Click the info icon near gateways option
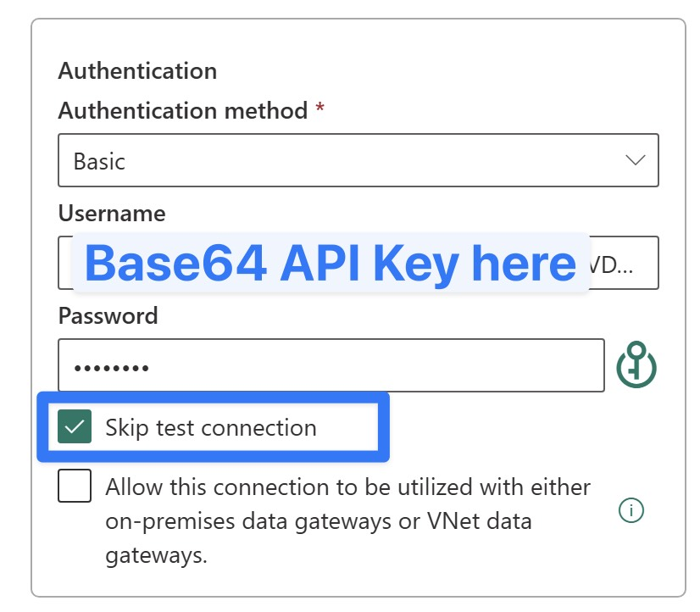700x612 pixels. tap(631, 510)
